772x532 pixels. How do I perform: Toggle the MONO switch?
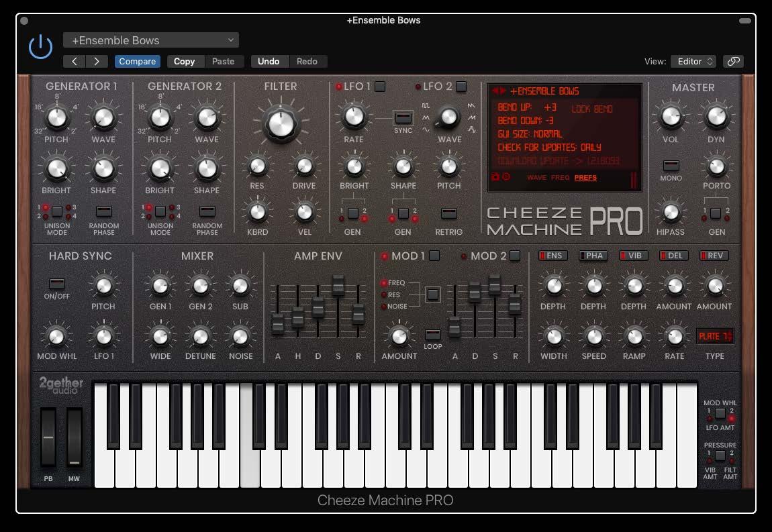click(671, 165)
